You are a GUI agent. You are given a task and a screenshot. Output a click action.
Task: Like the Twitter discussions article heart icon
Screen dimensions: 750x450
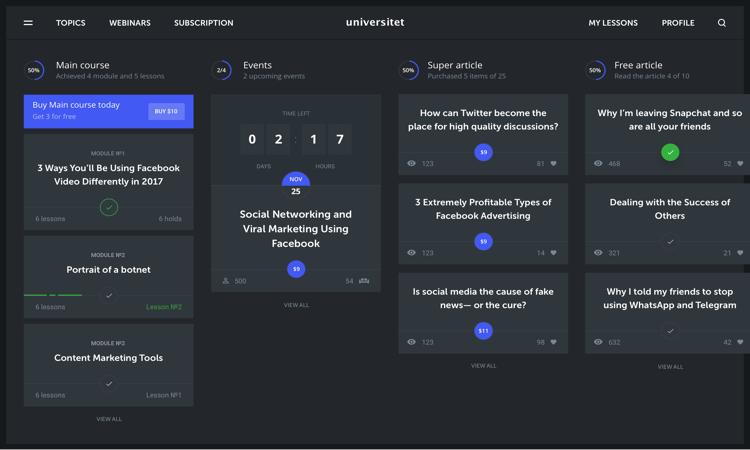[x=554, y=164]
